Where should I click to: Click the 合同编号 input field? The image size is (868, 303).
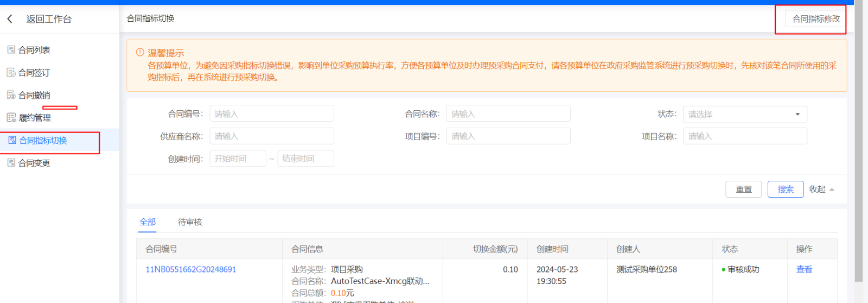[x=271, y=114]
